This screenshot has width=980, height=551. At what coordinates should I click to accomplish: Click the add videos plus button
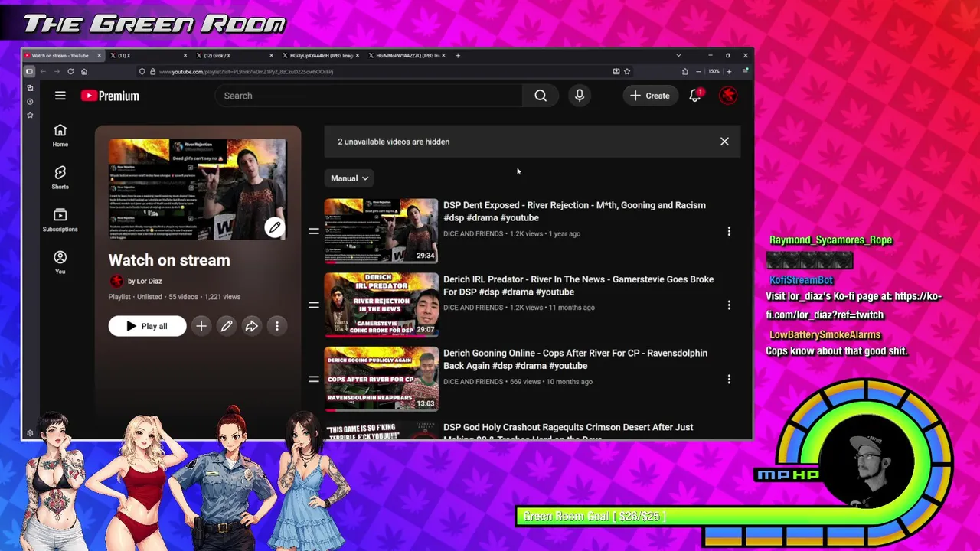(201, 326)
